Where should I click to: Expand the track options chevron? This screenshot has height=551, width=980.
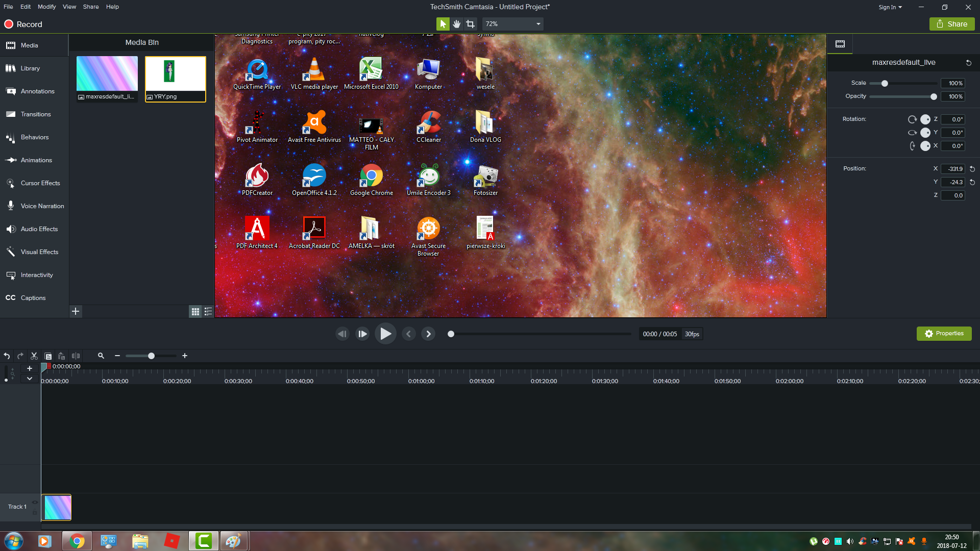(30, 379)
